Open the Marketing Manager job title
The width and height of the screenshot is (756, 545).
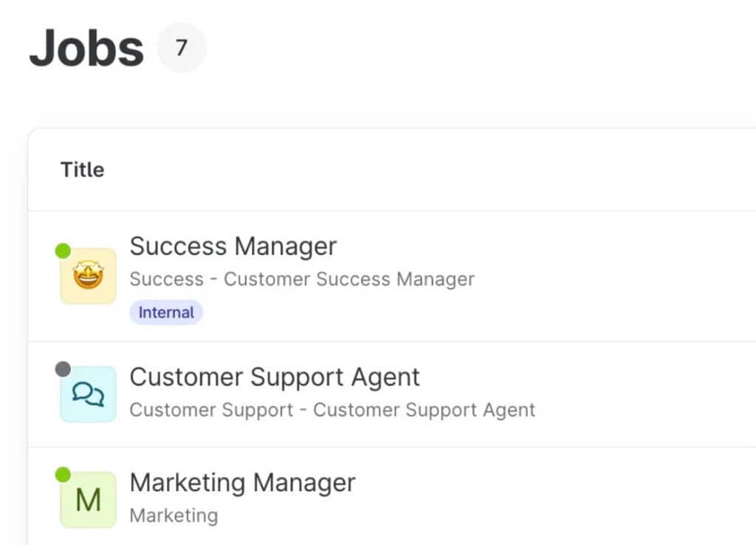point(242,482)
